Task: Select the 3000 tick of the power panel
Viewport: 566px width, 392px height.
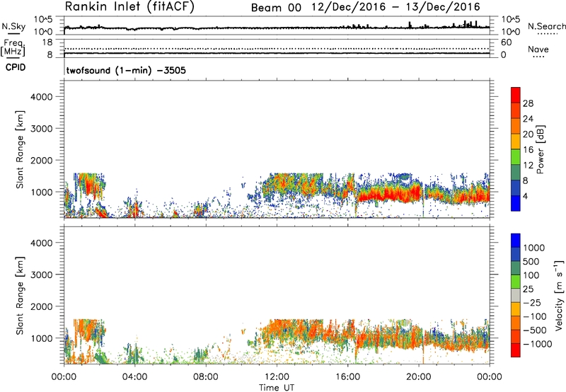Action: pyautogui.click(x=41, y=129)
